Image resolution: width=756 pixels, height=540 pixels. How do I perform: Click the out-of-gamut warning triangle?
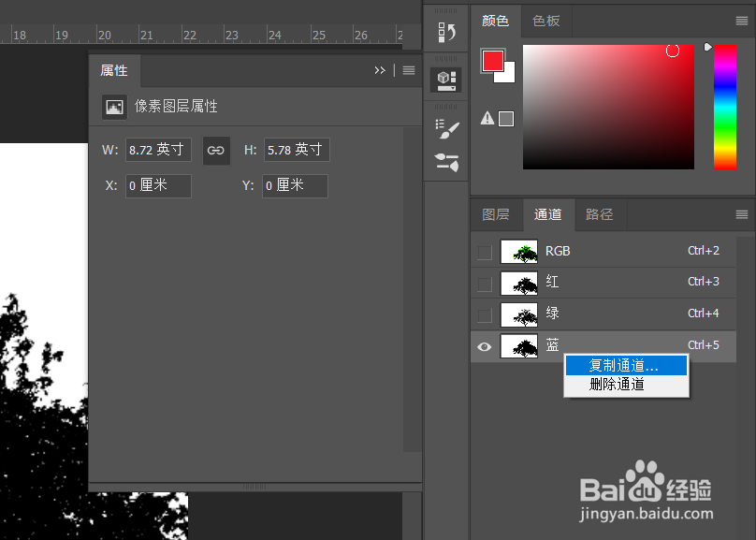point(487,118)
